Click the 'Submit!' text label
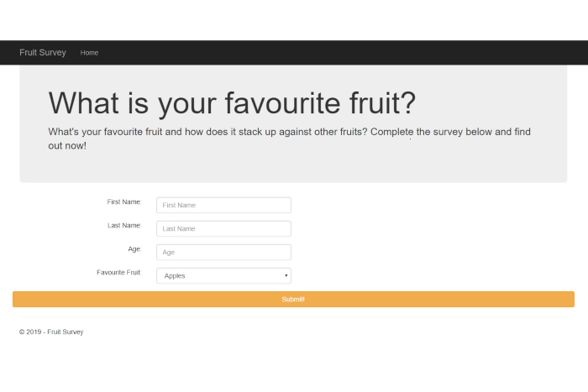 click(293, 299)
